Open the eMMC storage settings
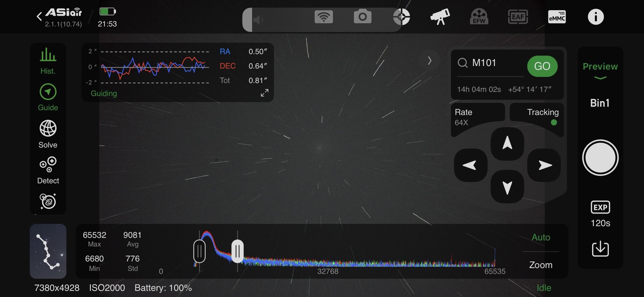The width and height of the screenshot is (644, 297). click(557, 17)
